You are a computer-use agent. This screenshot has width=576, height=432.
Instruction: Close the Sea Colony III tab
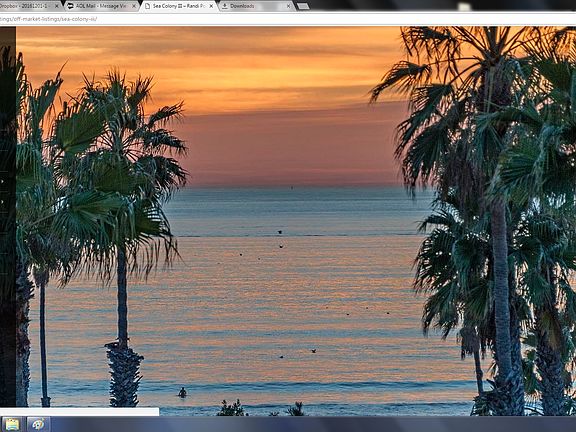click(x=211, y=6)
